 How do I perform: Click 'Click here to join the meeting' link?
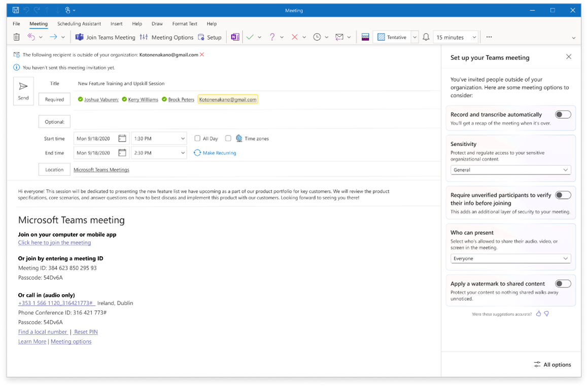point(54,242)
